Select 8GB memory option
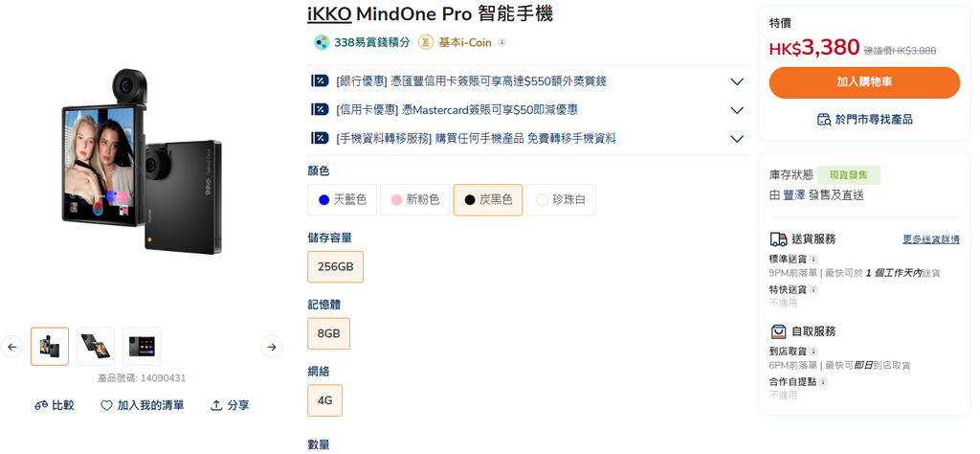Viewport: 980px width, 454px height. point(329,333)
